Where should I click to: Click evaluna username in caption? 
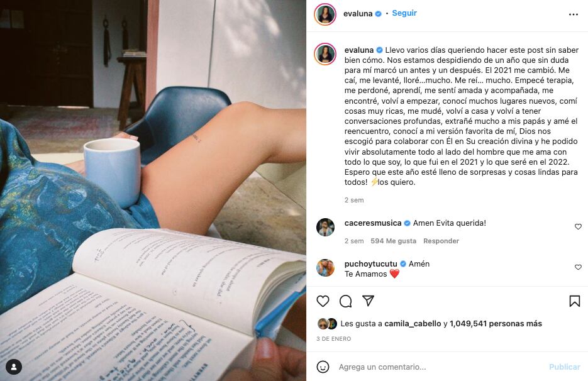tap(359, 50)
